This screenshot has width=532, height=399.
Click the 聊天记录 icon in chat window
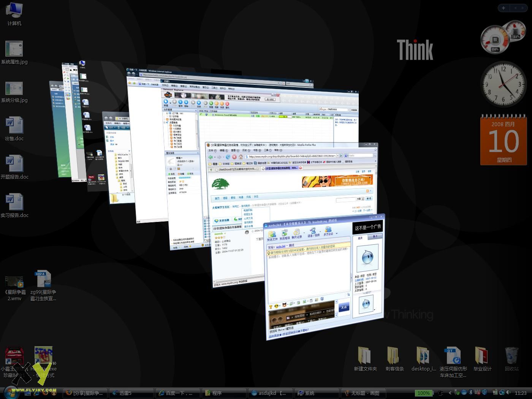click(297, 233)
